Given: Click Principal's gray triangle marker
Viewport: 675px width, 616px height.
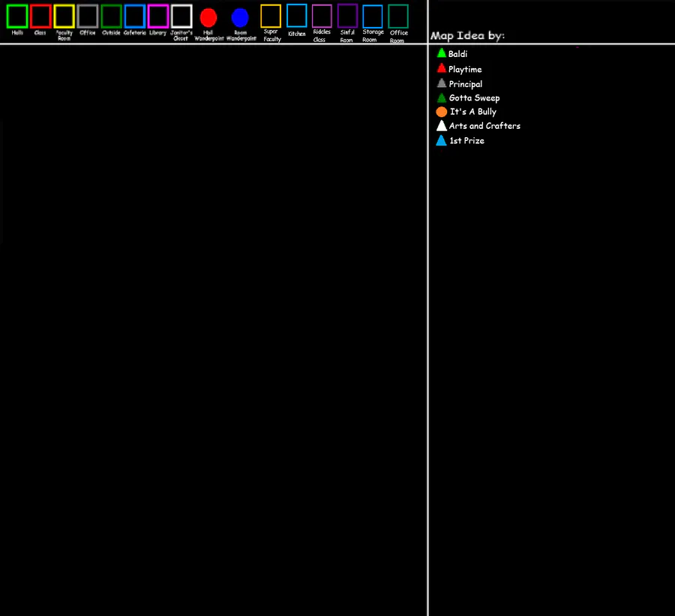Looking at the screenshot, I should 441,83.
